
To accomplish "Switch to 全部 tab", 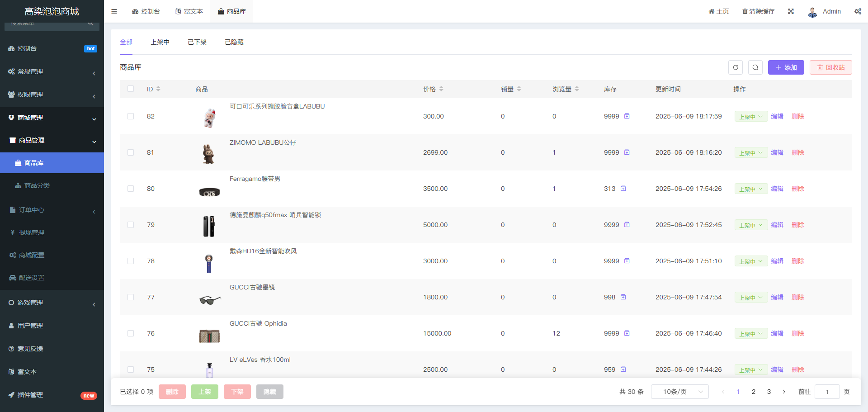I will pyautogui.click(x=126, y=42).
